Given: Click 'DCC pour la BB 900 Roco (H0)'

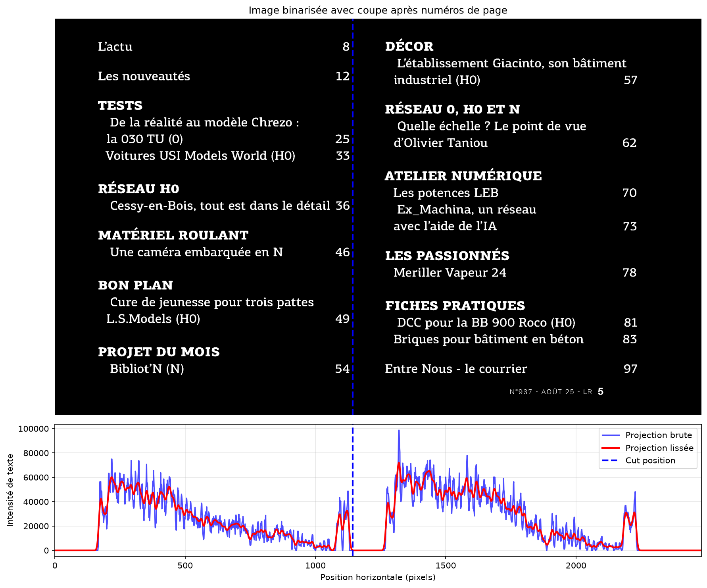Looking at the screenshot, I should pyautogui.click(x=486, y=323).
